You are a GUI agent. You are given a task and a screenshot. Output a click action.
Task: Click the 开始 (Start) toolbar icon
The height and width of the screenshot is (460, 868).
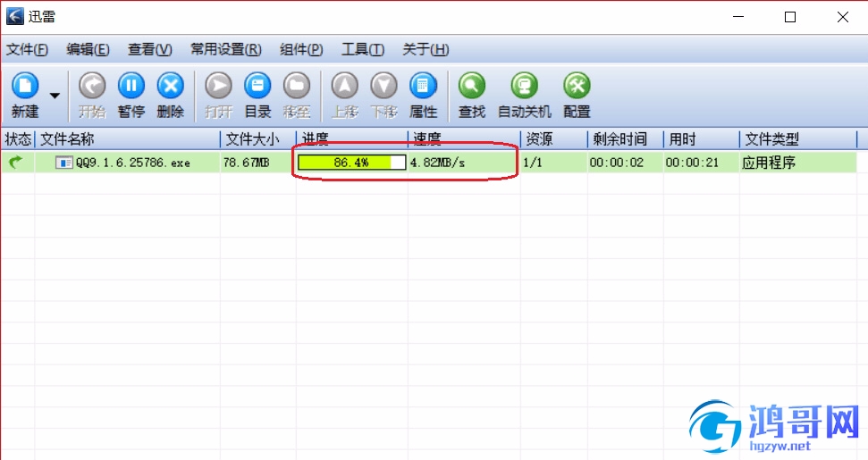click(92, 87)
